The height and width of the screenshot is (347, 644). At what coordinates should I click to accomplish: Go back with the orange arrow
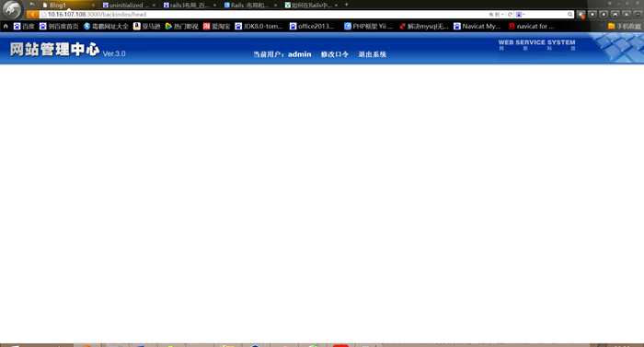32,15
